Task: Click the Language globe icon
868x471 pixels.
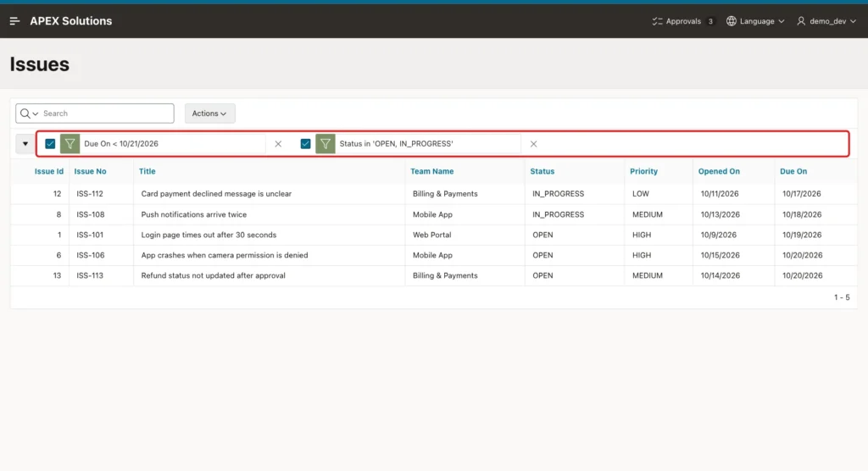Action: coord(732,21)
